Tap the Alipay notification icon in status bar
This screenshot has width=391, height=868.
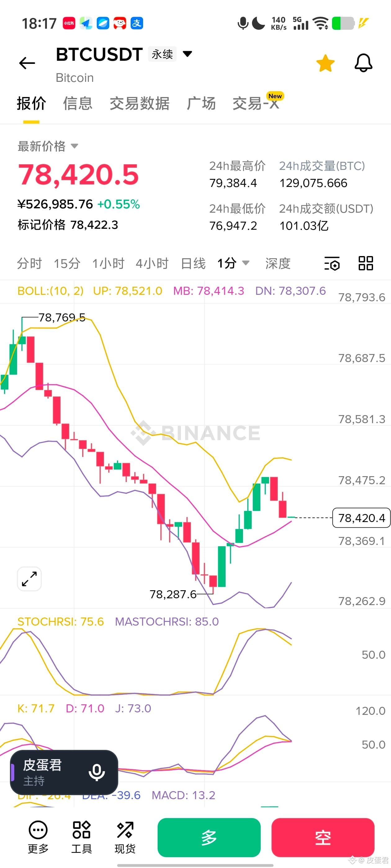pyautogui.click(x=137, y=23)
